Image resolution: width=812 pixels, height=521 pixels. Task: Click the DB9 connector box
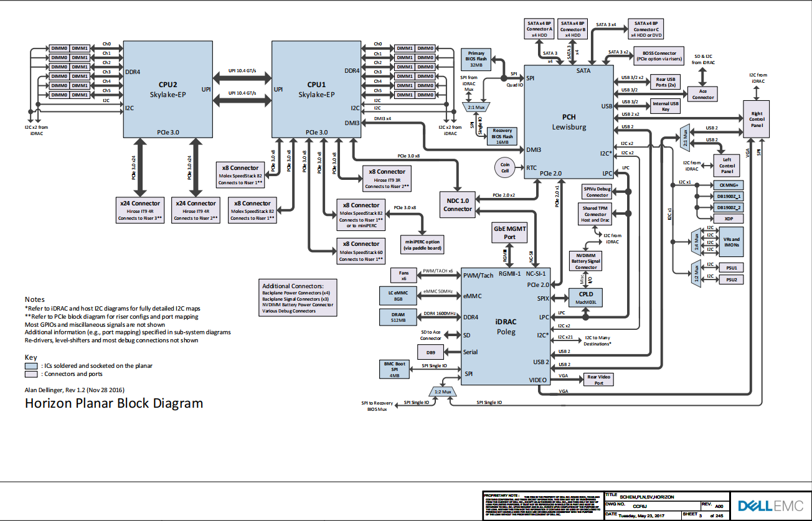pos(430,352)
